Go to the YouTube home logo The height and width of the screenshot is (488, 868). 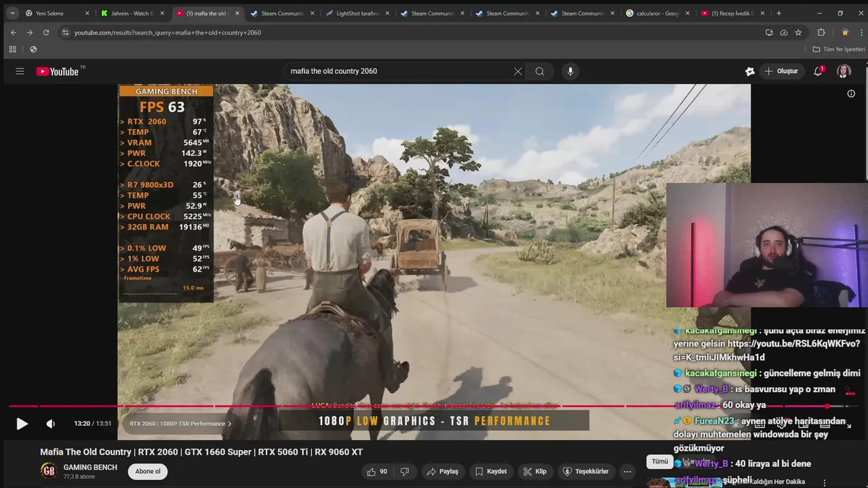(58, 71)
